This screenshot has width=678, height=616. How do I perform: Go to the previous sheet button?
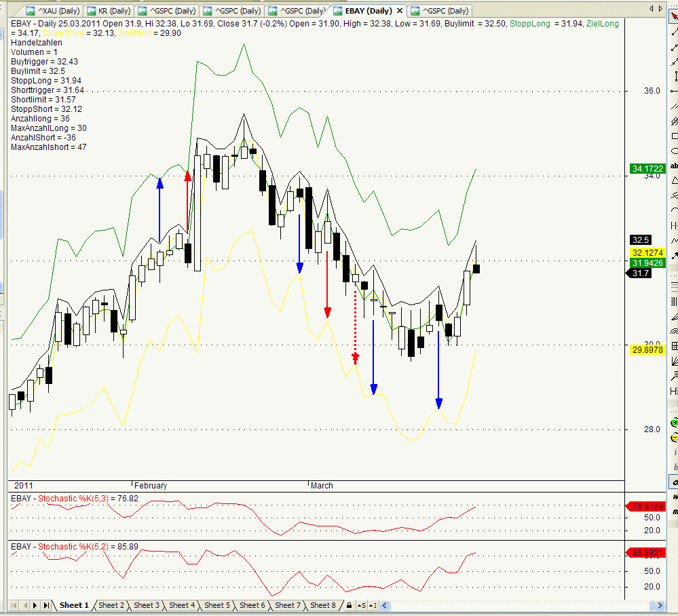pos(24,605)
